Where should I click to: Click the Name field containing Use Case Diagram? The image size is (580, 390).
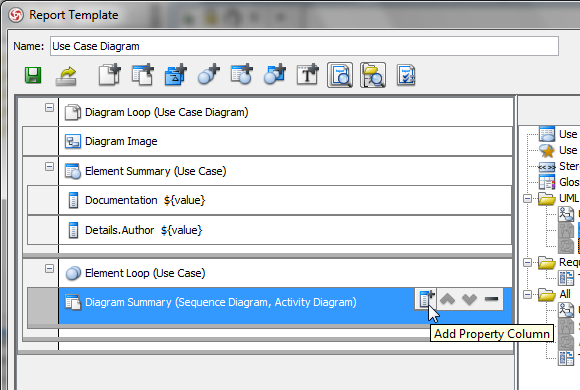point(304,46)
